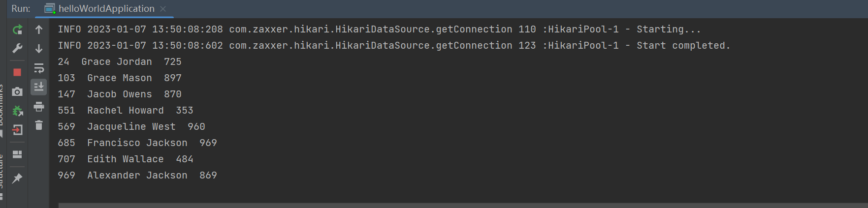Click the green bug debugger icon

(17, 111)
